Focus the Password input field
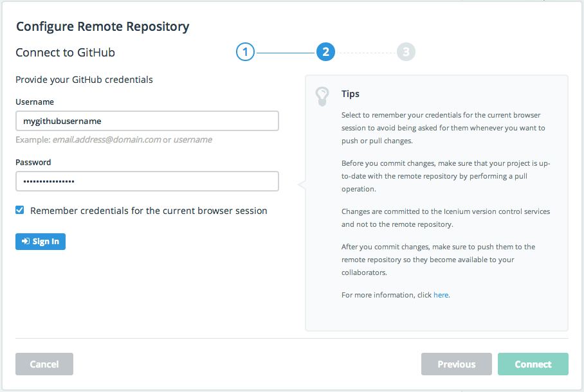Screen dimensions: 584x392 point(147,181)
